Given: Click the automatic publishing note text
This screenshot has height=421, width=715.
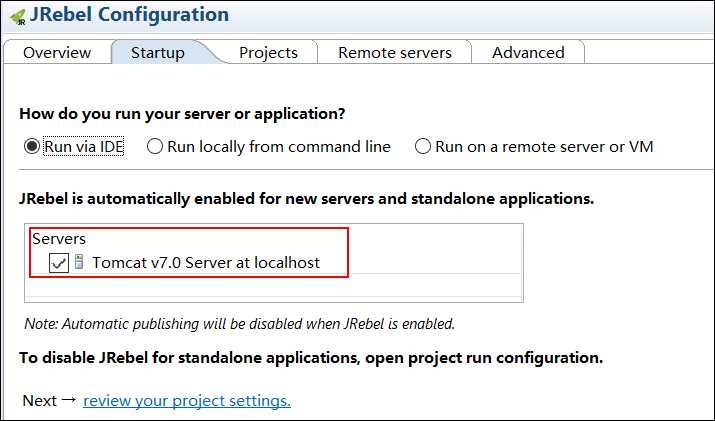Looking at the screenshot, I should tap(239, 324).
